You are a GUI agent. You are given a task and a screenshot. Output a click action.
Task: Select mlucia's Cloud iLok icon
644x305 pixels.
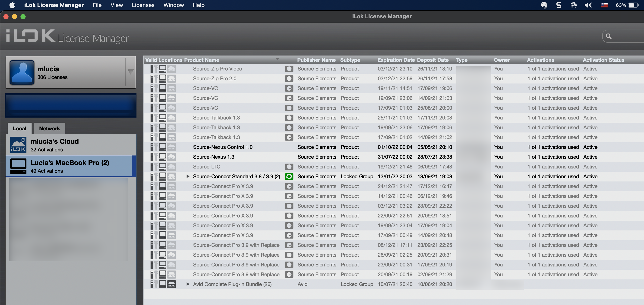[x=18, y=145]
